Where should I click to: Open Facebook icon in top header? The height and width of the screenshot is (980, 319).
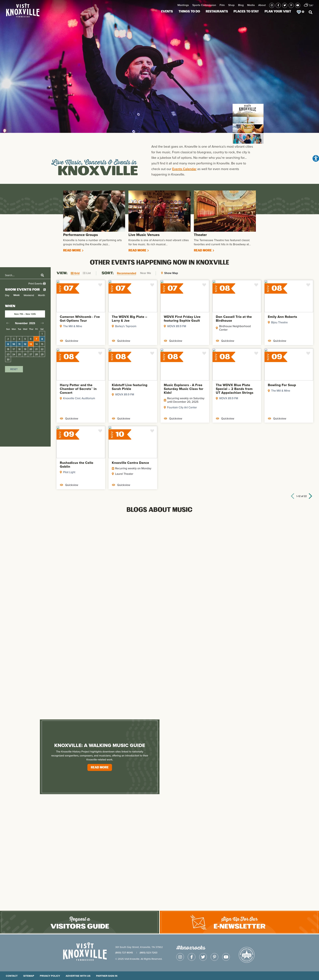point(278,5)
